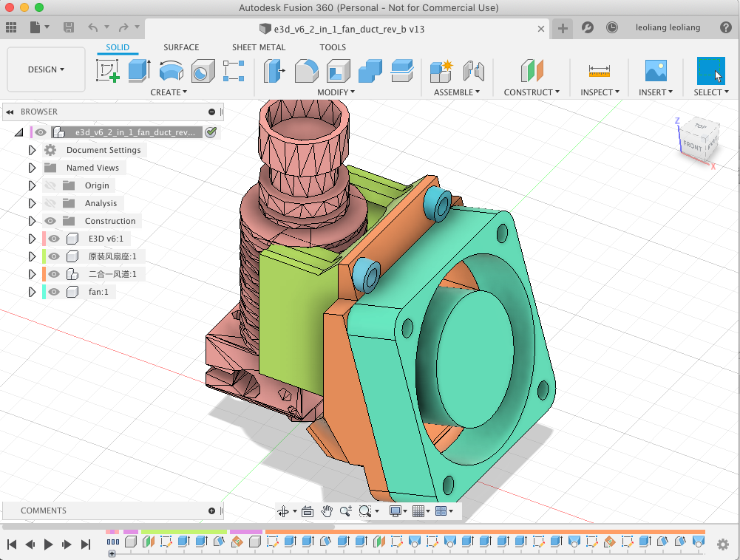
Task: Open the DESIGN workspace dropdown
Action: (x=46, y=69)
